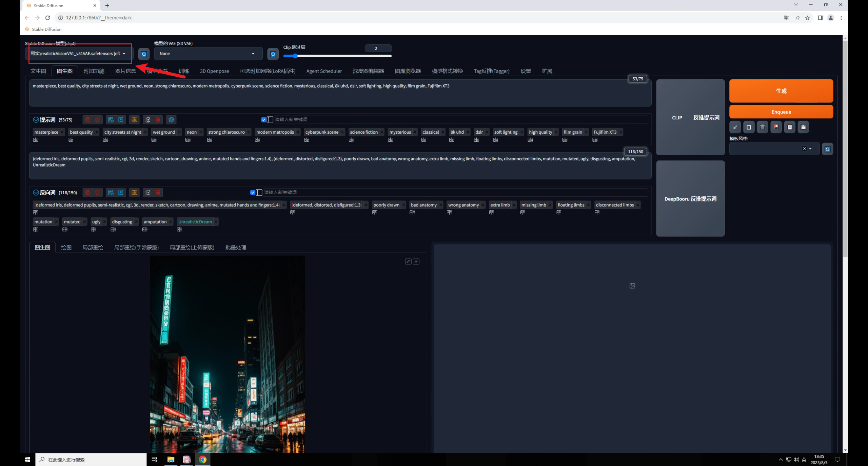Open the 局部重绘 sub-tab
868x466 pixels.
[x=93, y=247]
